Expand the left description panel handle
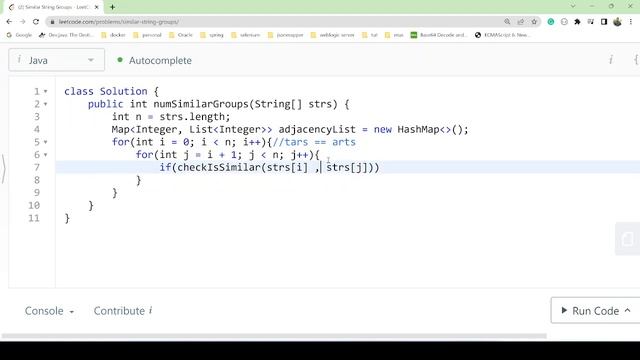 [x=3, y=168]
